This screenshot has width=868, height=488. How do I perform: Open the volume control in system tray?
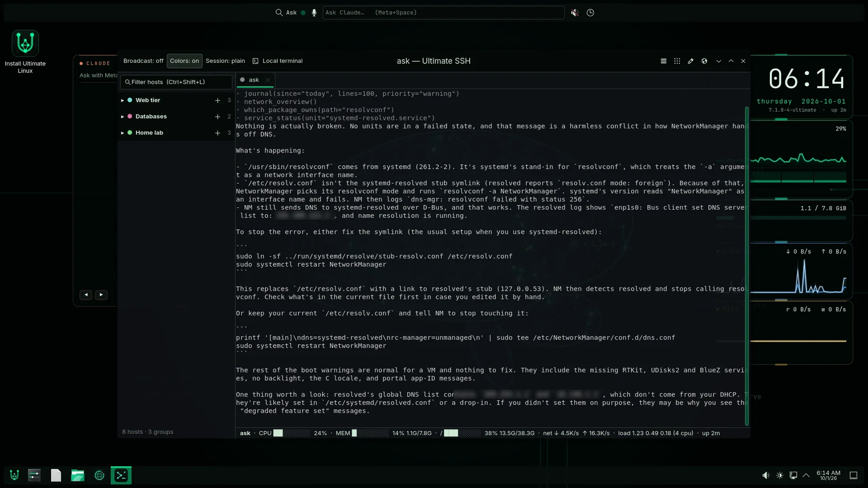(765, 476)
